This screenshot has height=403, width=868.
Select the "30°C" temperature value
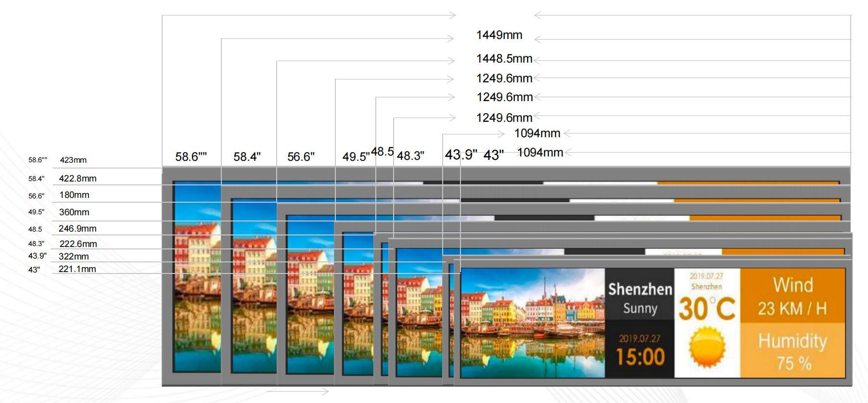tap(707, 309)
